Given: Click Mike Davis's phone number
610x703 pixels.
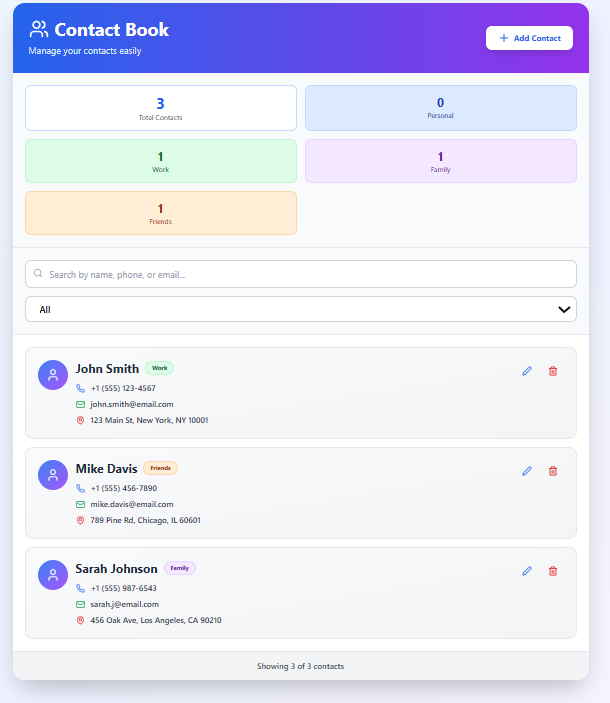Looking at the screenshot, I should 123,488.
